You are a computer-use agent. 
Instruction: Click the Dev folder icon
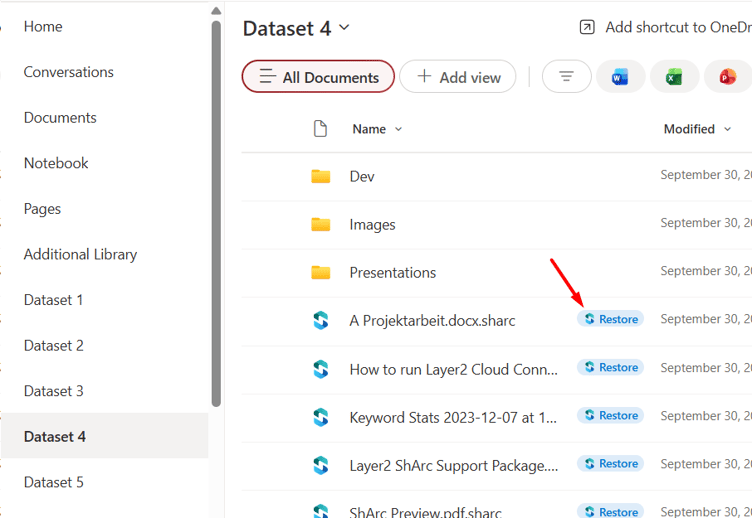tap(321, 176)
